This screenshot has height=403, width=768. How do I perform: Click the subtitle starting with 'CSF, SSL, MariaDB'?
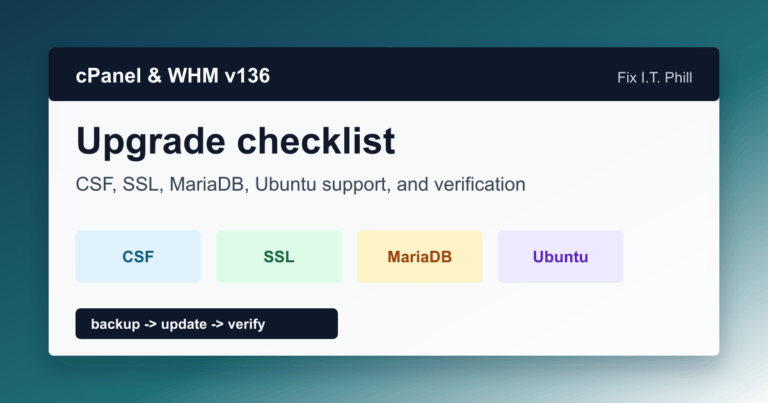300,185
